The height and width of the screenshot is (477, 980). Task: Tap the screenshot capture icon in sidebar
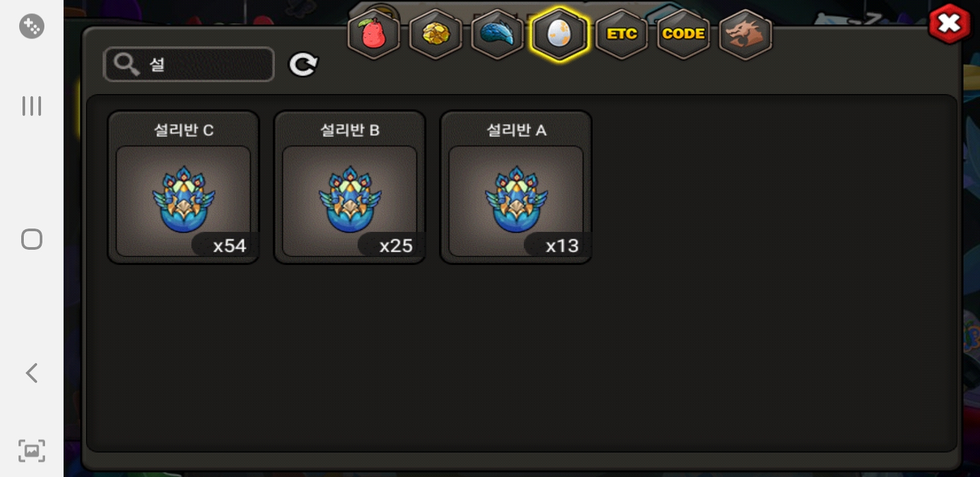[32, 450]
